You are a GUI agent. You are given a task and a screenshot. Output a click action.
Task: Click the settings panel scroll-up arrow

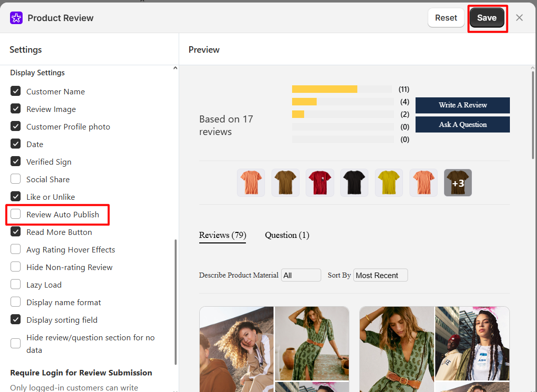(175, 68)
